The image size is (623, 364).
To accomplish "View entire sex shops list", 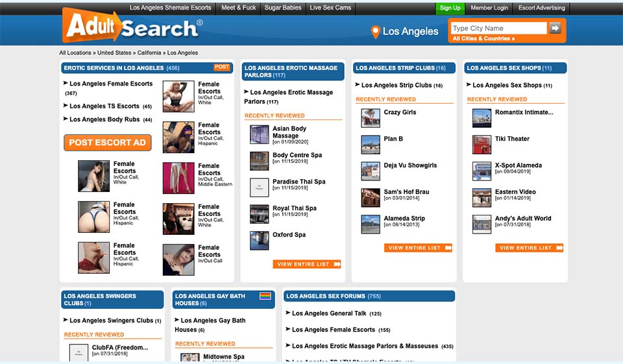I will [530, 248].
